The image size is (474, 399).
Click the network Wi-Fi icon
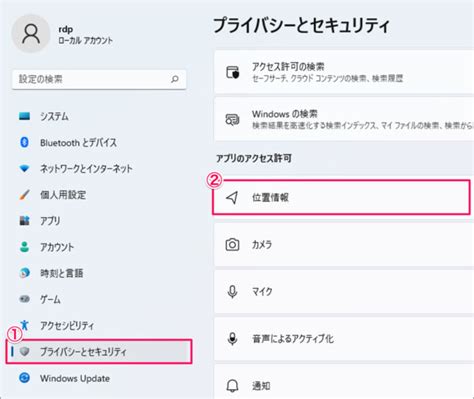24,168
